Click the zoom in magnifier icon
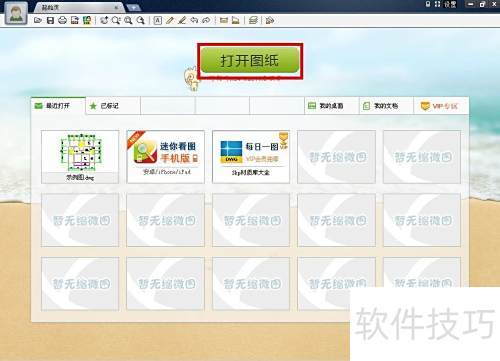 pyautogui.click(x=128, y=21)
